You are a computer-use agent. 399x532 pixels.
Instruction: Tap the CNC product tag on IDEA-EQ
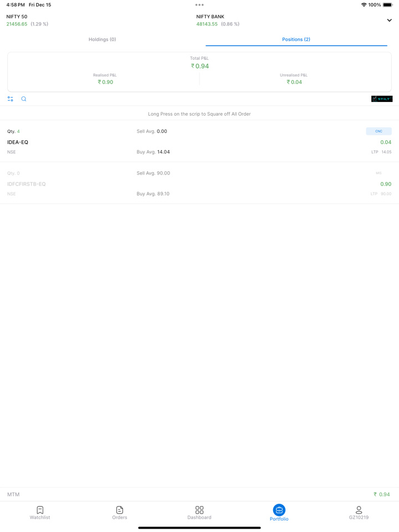(378, 131)
